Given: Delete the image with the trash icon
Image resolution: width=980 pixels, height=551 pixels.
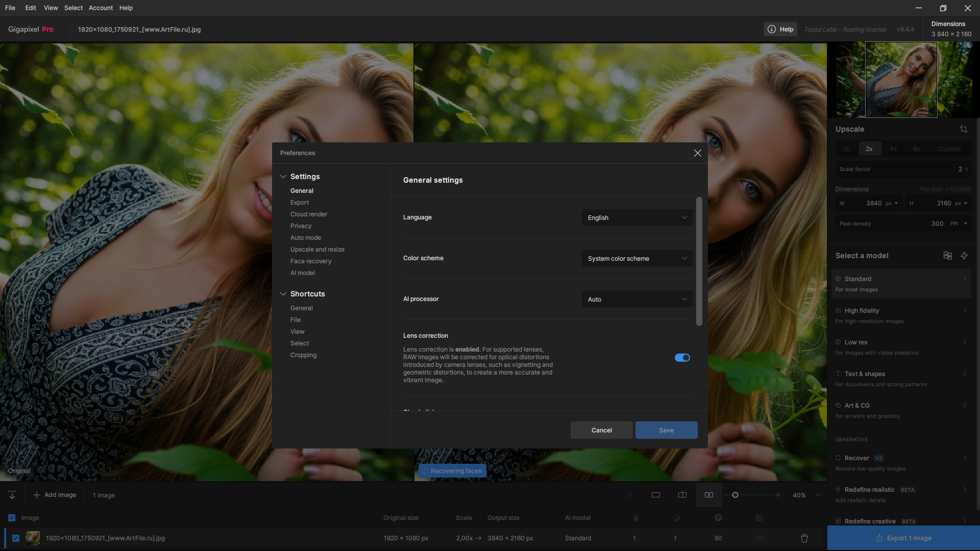Looking at the screenshot, I should pos(804,538).
